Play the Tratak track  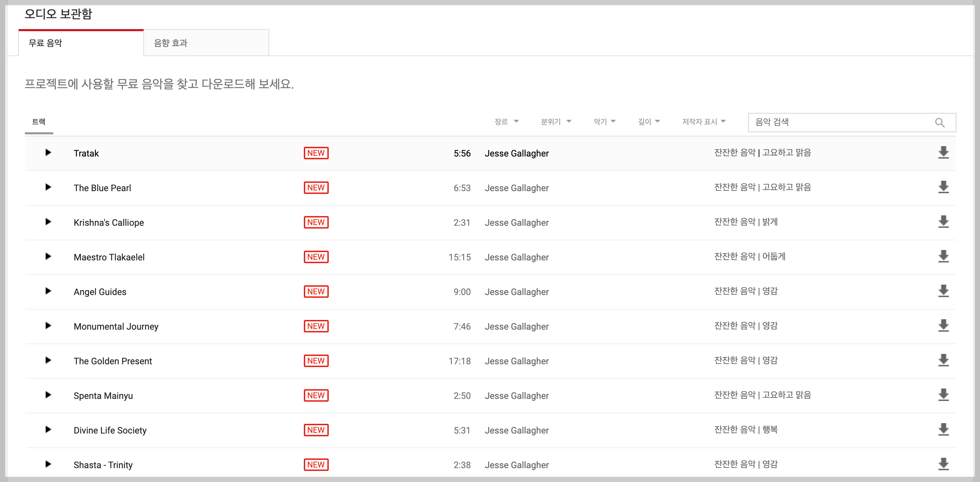coord(48,153)
